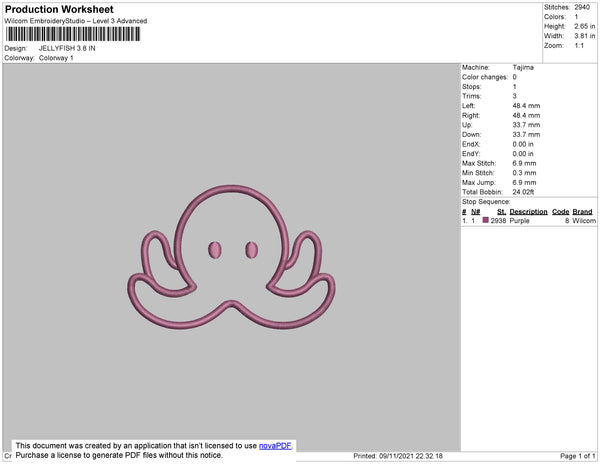
Task: Click the Total Bobbin value '24.02ft'
Action: pyautogui.click(x=523, y=192)
